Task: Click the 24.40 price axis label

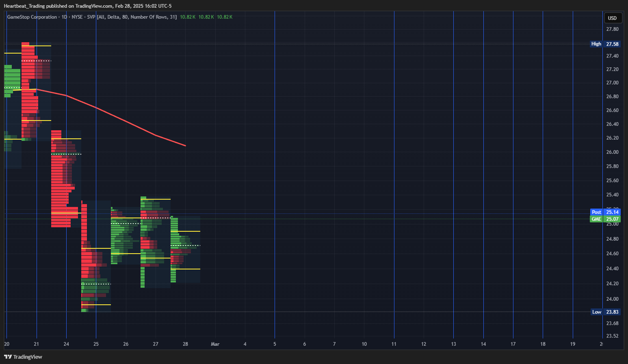Action: (612, 269)
